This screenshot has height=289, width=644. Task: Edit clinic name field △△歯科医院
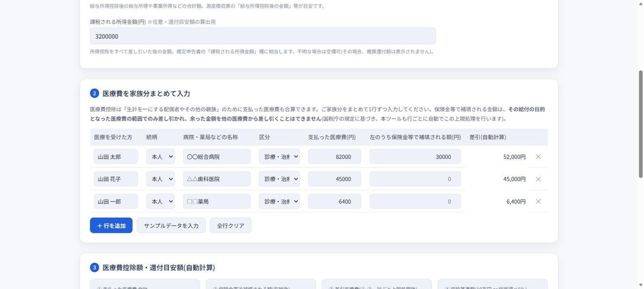pos(217,179)
